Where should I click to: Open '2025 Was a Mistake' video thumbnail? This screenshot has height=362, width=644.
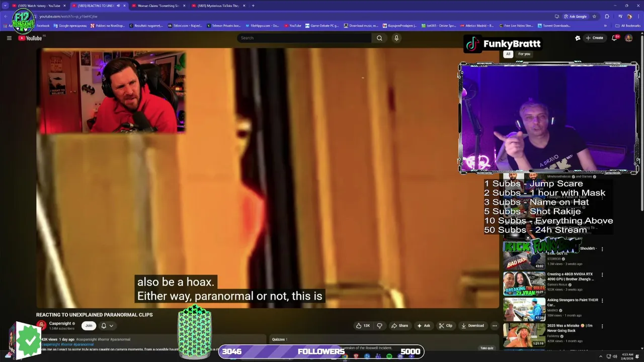coord(524,335)
